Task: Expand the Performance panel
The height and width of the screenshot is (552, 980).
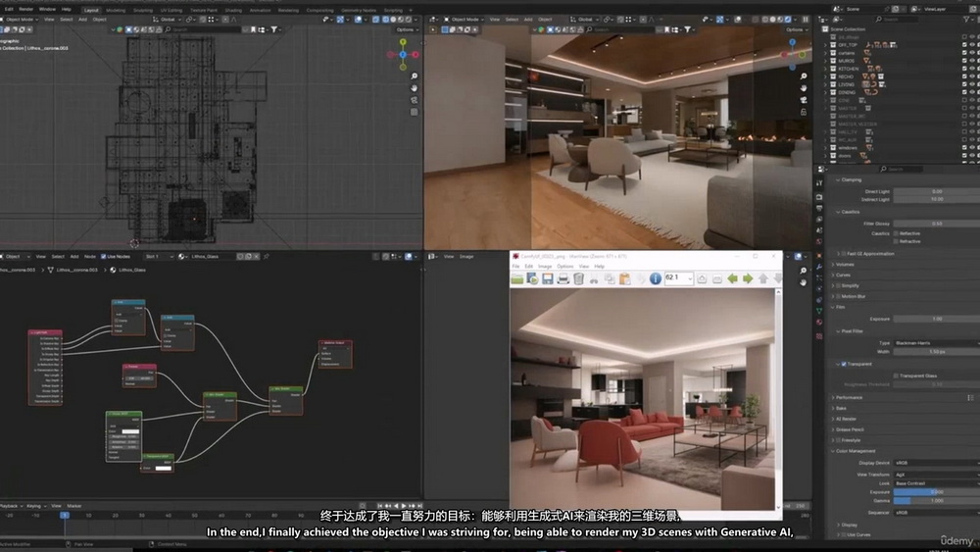Action: pos(848,398)
